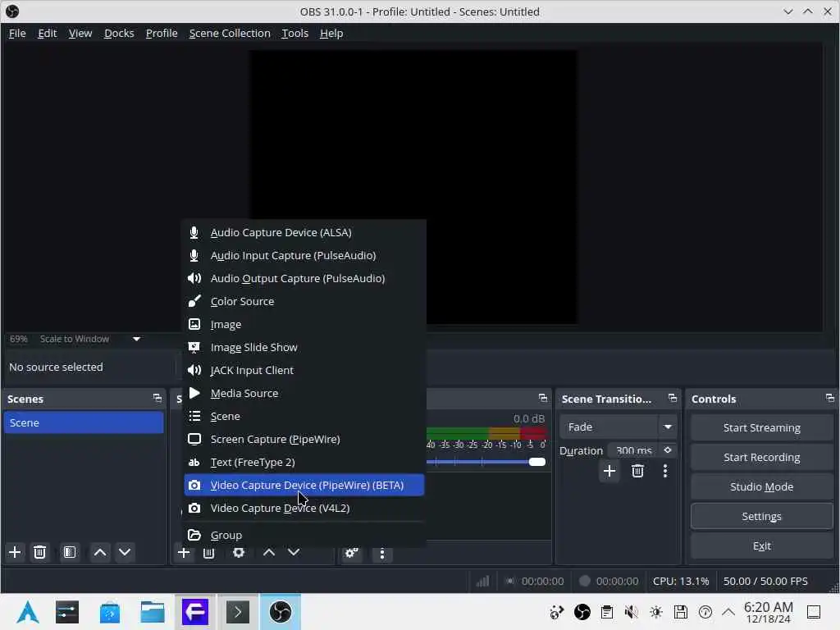Open the File menu
This screenshot has width=840, height=630.
tap(17, 33)
